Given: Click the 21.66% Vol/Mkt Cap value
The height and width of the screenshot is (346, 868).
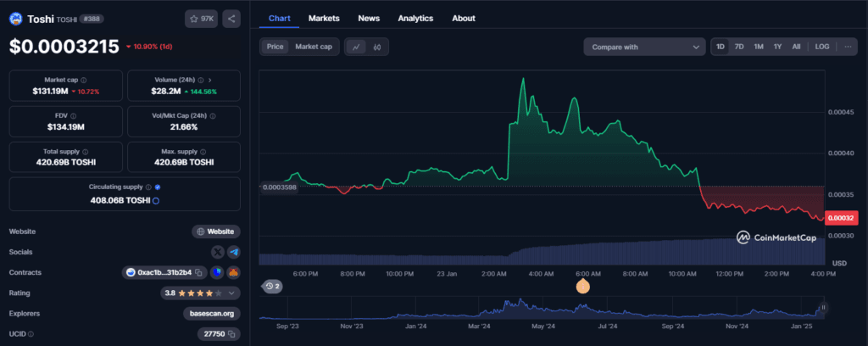Looking at the screenshot, I should [x=184, y=126].
